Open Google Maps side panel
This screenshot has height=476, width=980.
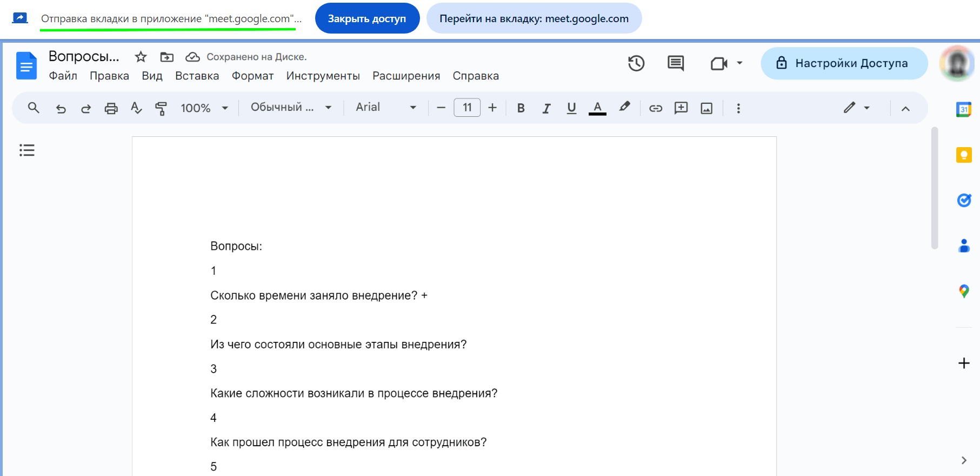pos(964,291)
